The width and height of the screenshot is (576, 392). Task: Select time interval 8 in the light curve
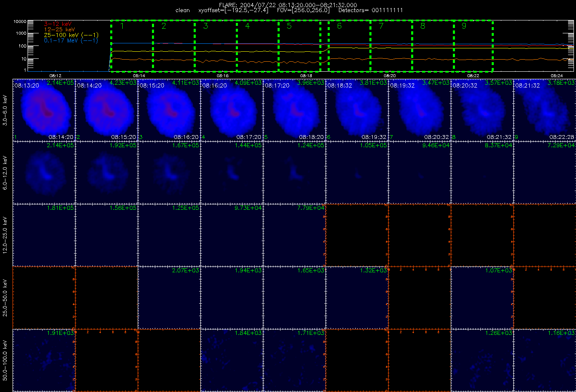(433, 46)
